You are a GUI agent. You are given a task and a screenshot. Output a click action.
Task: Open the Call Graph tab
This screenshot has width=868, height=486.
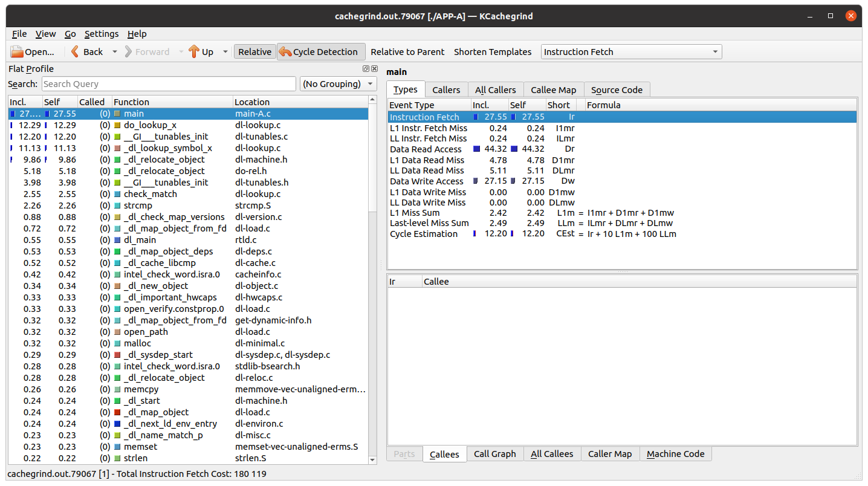point(494,454)
